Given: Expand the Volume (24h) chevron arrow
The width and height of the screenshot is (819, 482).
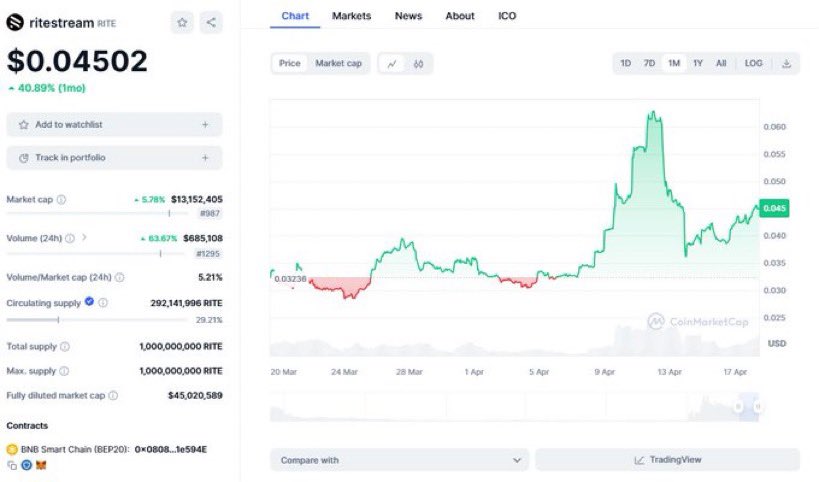Looking at the screenshot, I should [x=84, y=238].
